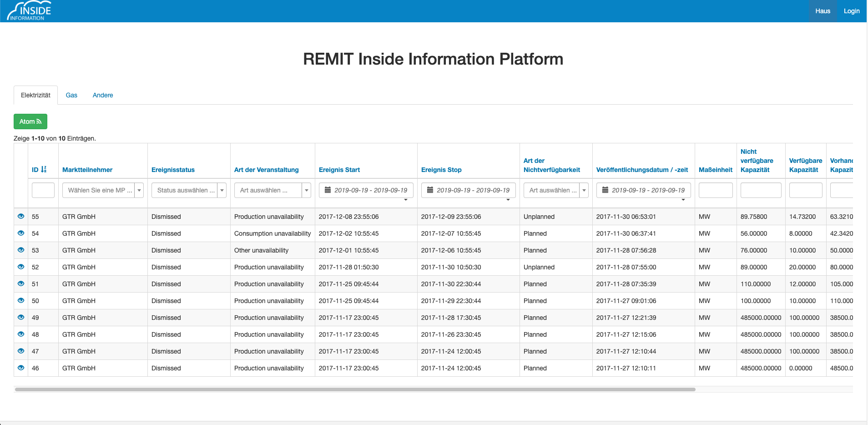Viewport: 868px width, 425px height.
Task: Open the Veröffentlichungsdatum calendar icon
Action: point(605,190)
